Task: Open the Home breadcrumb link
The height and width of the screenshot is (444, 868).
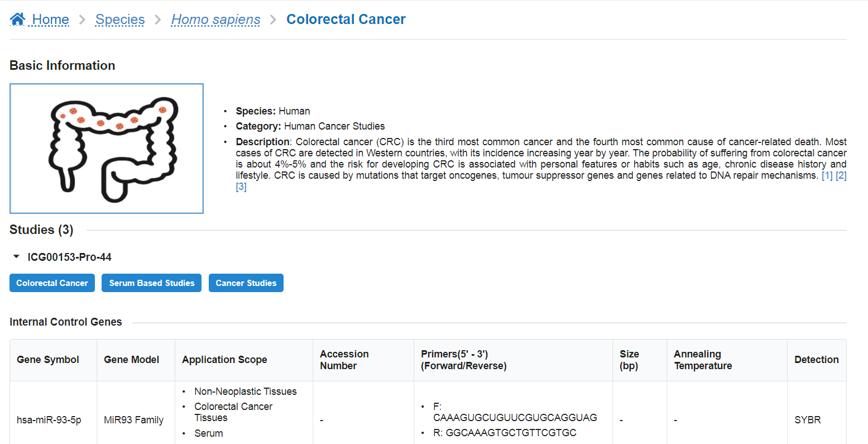Action: (50, 20)
